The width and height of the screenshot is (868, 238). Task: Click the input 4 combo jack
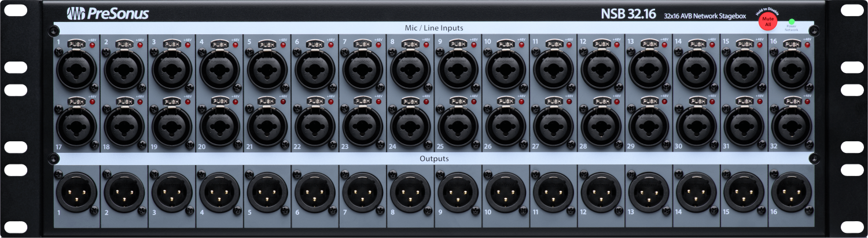click(x=220, y=69)
